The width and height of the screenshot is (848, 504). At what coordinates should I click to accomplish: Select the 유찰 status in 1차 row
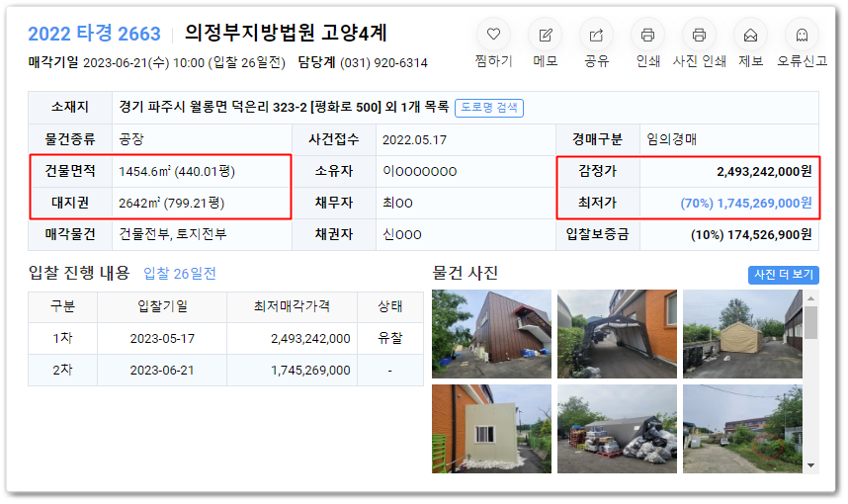(x=390, y=339)
